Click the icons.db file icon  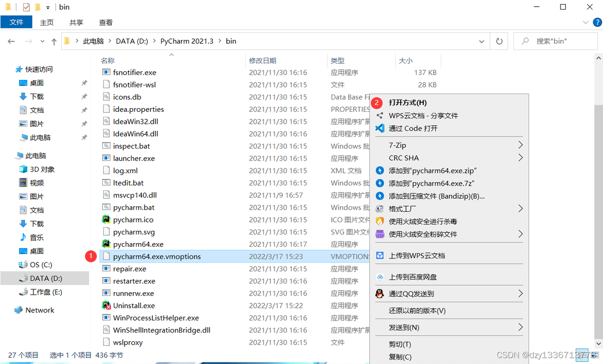106,97
